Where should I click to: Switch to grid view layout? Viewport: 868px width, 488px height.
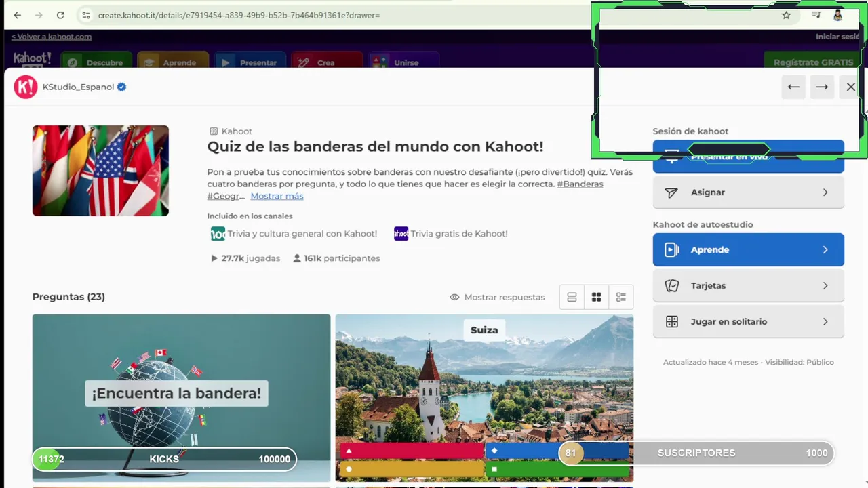[x=597, y=297]
